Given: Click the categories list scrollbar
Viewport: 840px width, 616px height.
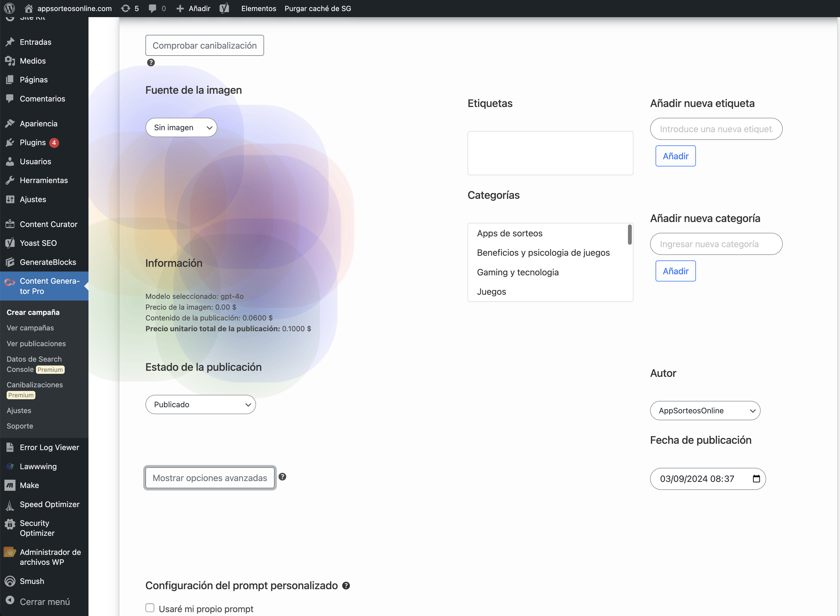Looking at the screenshot, I should (x=630, y=234).
